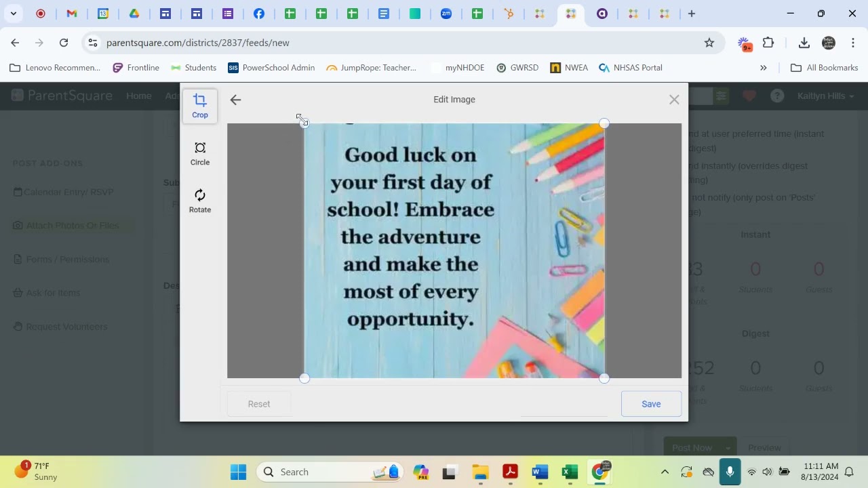Viewport: 868px width, 488px height.
Task: Switch to the Google Calendar tab
Action: coord(103,14)
